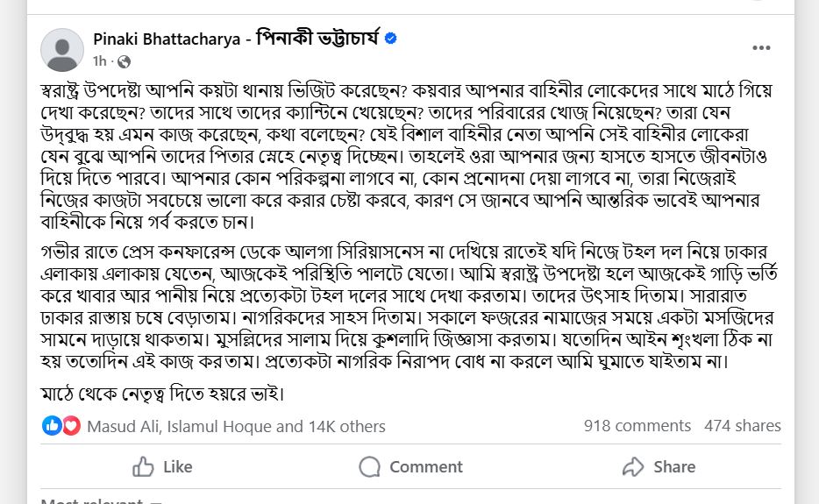819x504 pixels.
Task: Click the blue verified badge icon
Action: (x=390, y=38)
